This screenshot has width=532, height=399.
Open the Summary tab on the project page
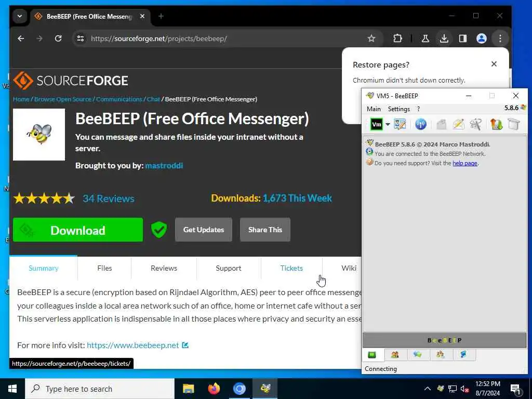(44, 268)
